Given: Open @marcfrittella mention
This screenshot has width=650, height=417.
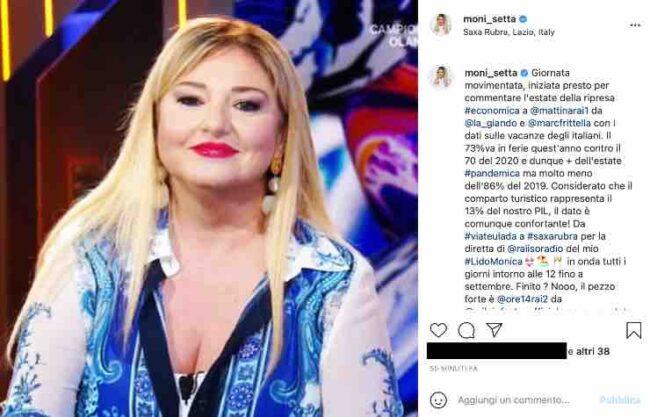Looking at the screenshot, I should pyautogui.click(x=559, y=123).
